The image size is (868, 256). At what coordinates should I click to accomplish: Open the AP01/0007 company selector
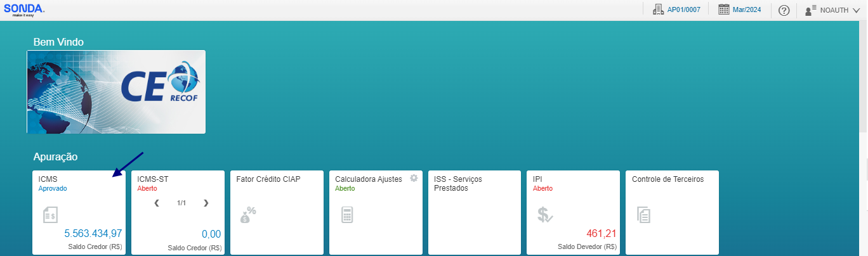683,10
